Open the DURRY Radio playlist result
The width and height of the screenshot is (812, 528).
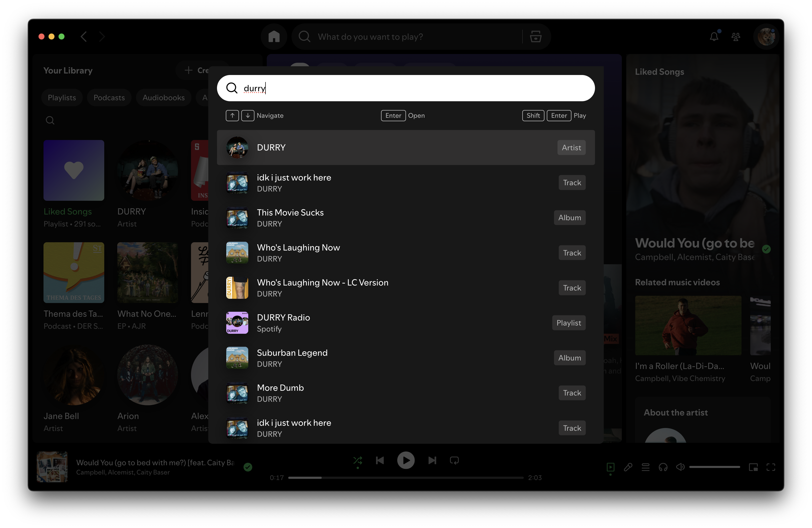(406, 323)
